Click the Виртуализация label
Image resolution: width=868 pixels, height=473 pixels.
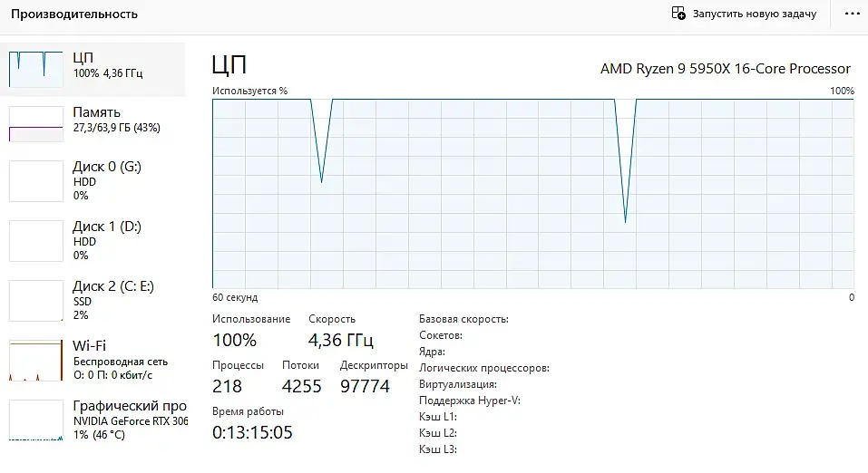tap(458, 384)
